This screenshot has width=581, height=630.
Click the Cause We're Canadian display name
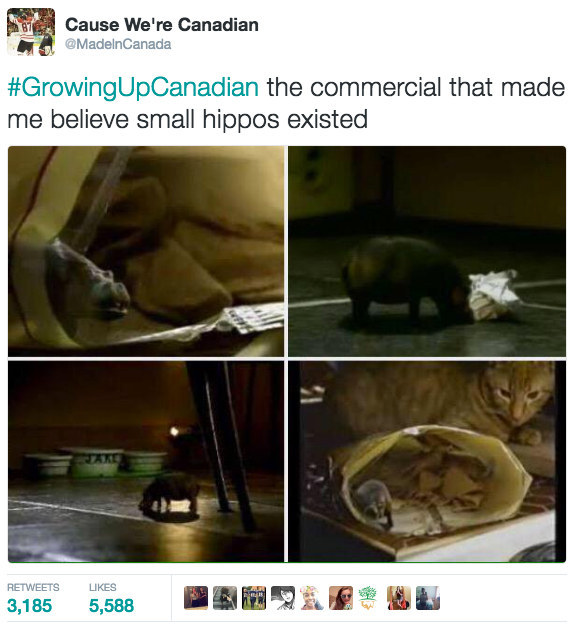pos(162,25)
